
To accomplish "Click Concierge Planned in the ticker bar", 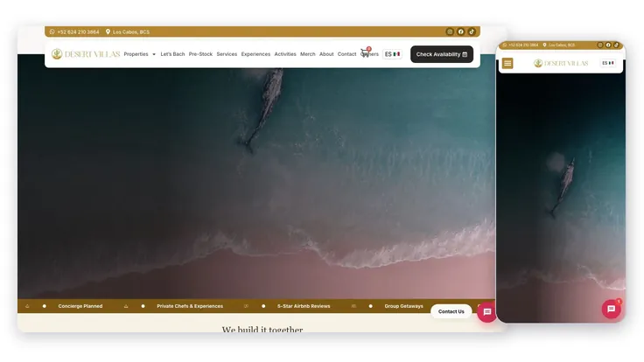I will pos(80,306).
